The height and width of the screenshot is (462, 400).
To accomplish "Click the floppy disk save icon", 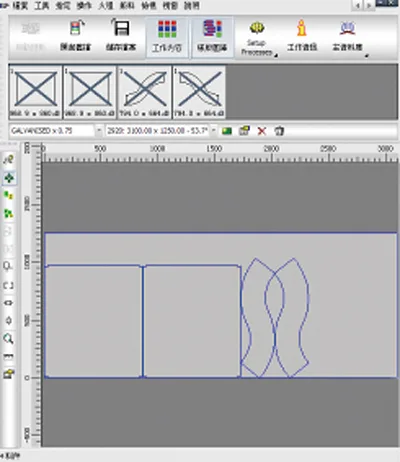I will point(121,27).
